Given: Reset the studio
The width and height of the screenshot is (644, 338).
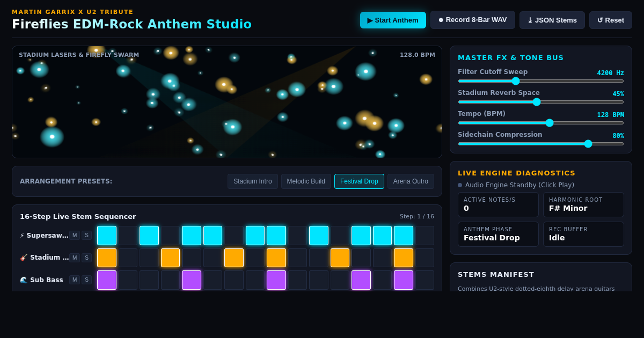Looking at the screenshot, I should tap(611, 20).
